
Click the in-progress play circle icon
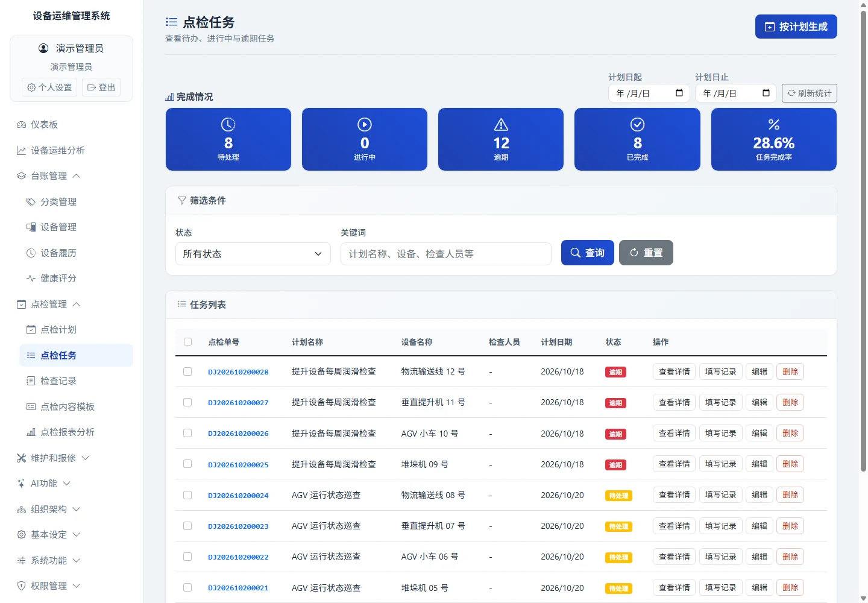[x=365, y=124]
